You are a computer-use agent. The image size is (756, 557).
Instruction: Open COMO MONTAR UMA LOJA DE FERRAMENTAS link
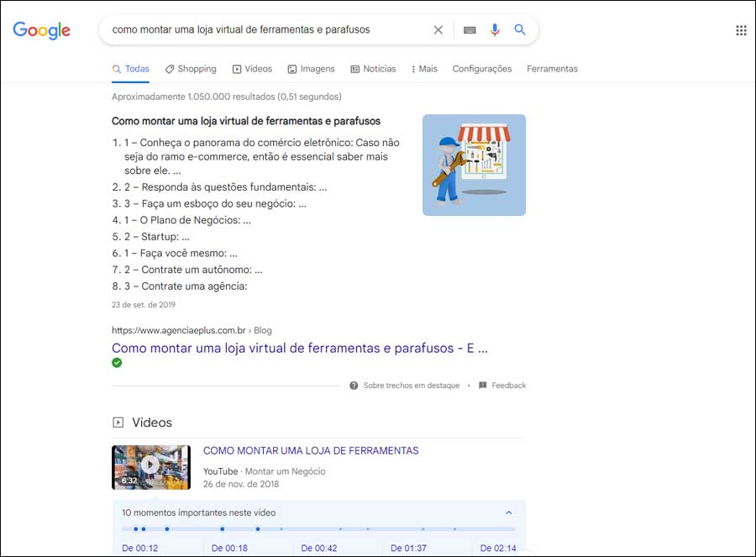coord(311,451)
